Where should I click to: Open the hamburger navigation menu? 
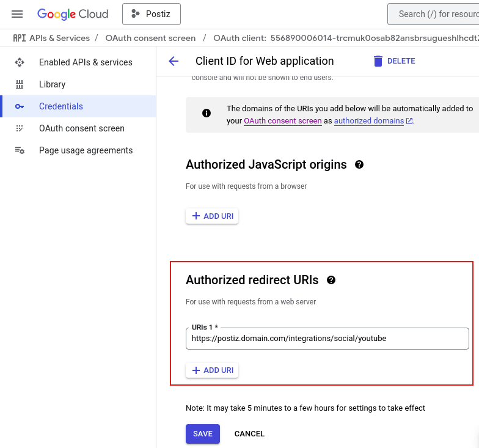tap(17, 14)
